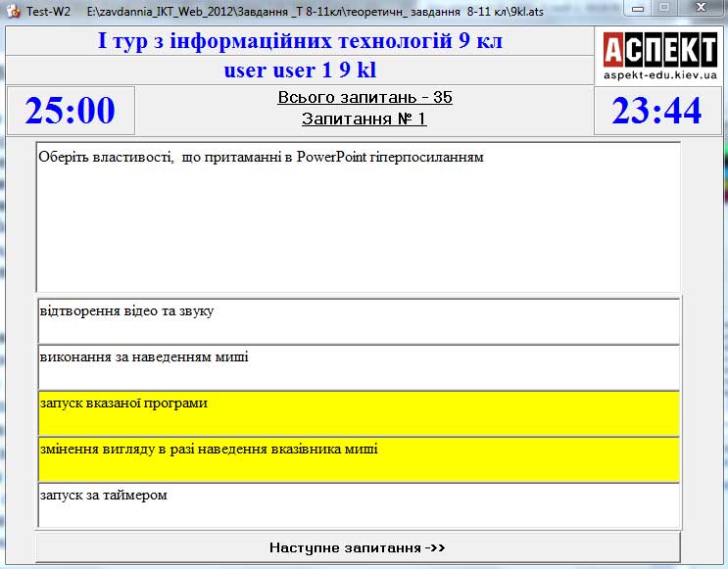Click the Test-W2 application icon in title bar
728x569 pixels.
pyautogui.click(x=13, y=9)
